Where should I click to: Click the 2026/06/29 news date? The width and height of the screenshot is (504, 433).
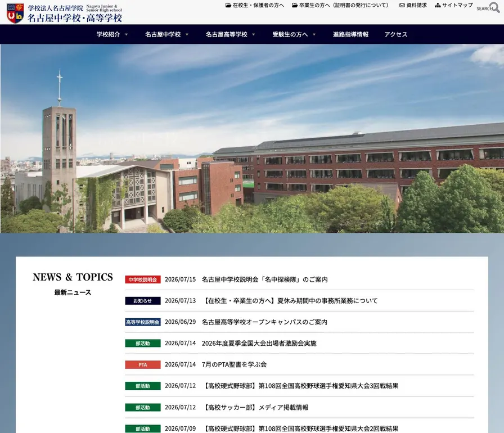[x=181, y=322]
